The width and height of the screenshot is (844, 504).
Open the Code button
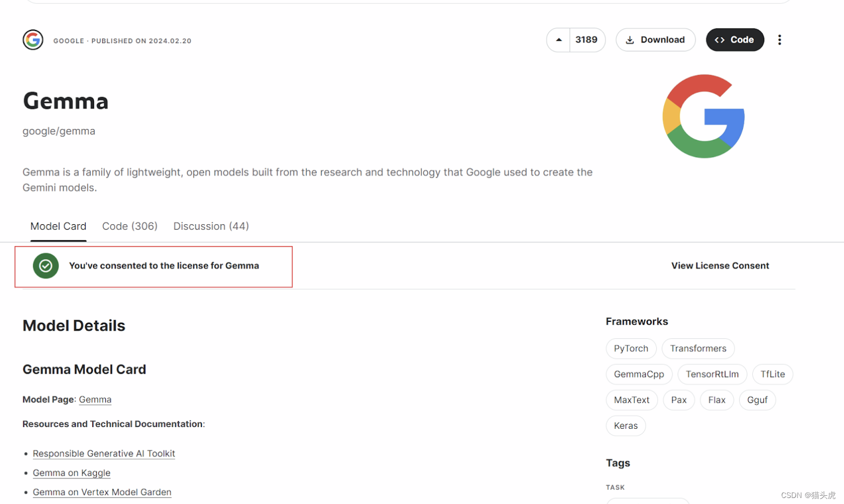point(735,40)
